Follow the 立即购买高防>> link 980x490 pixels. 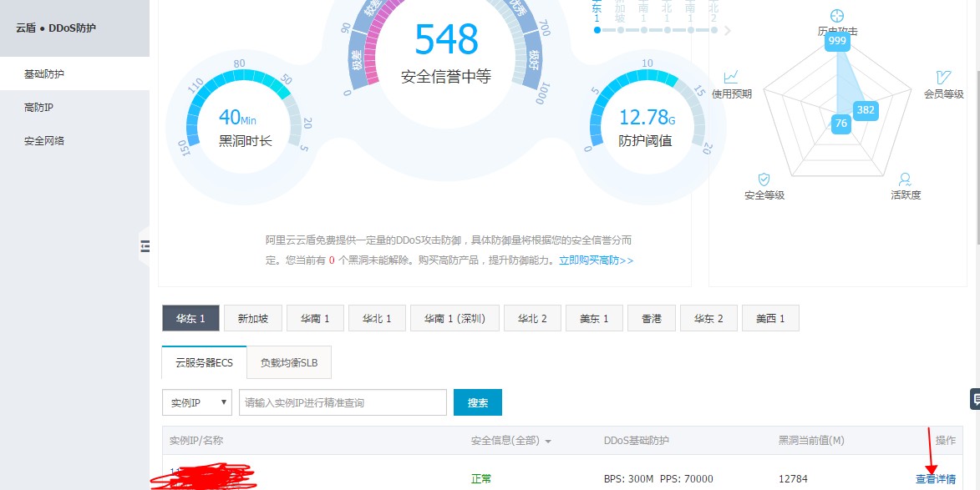click(x=597, y=260)
